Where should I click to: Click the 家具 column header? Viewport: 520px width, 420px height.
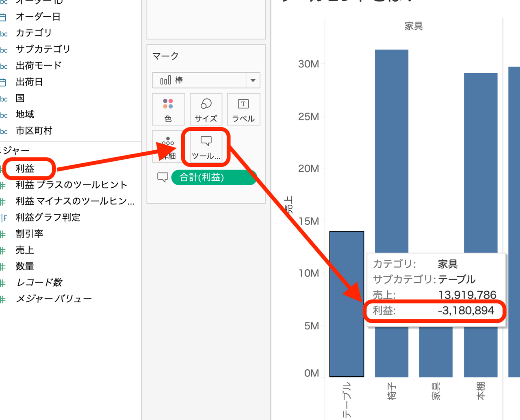(x=414, y=26)
